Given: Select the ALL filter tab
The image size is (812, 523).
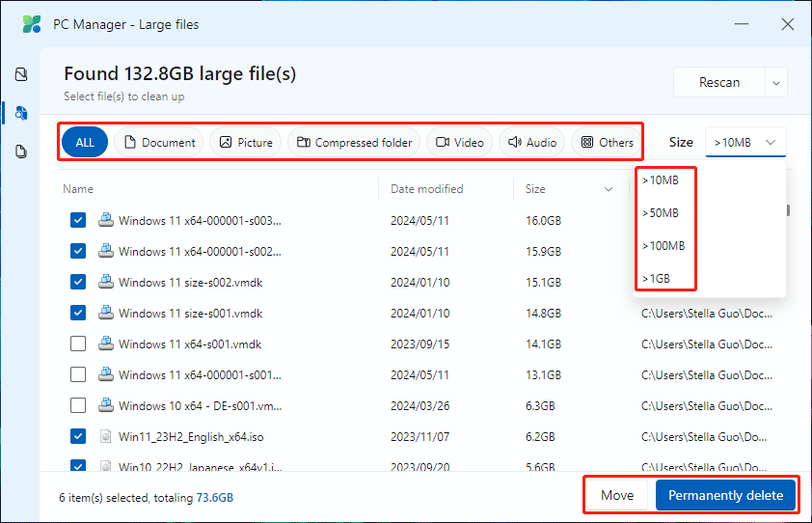Looking at the screenshot, I should tap(85, 142).
